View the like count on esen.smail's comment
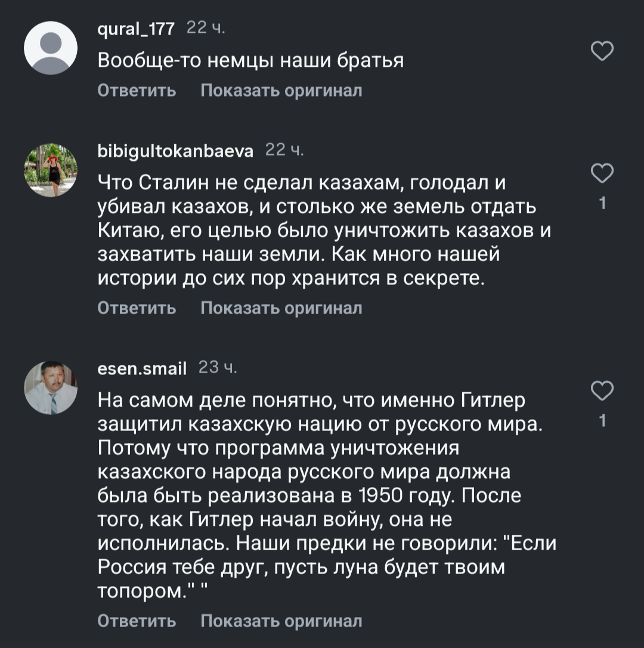644x648 pixels. 602,421
